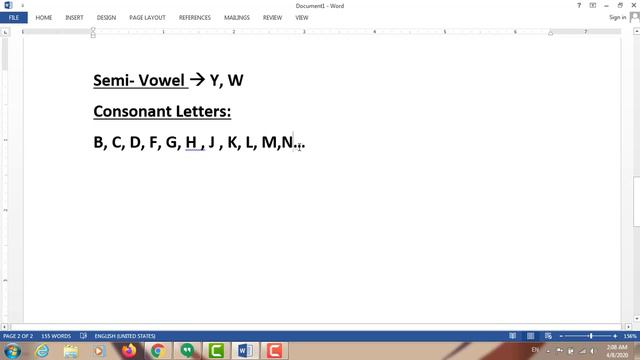The image size is (640, 360).
Task: Open Hangouts icon in taskbar
Action: point(187,351)
